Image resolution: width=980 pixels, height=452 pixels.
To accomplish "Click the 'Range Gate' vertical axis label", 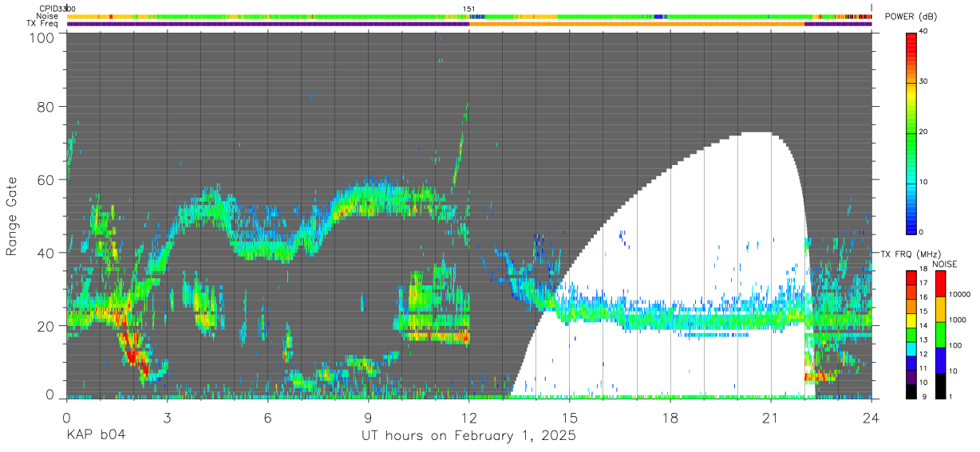I will coord(12,216).
